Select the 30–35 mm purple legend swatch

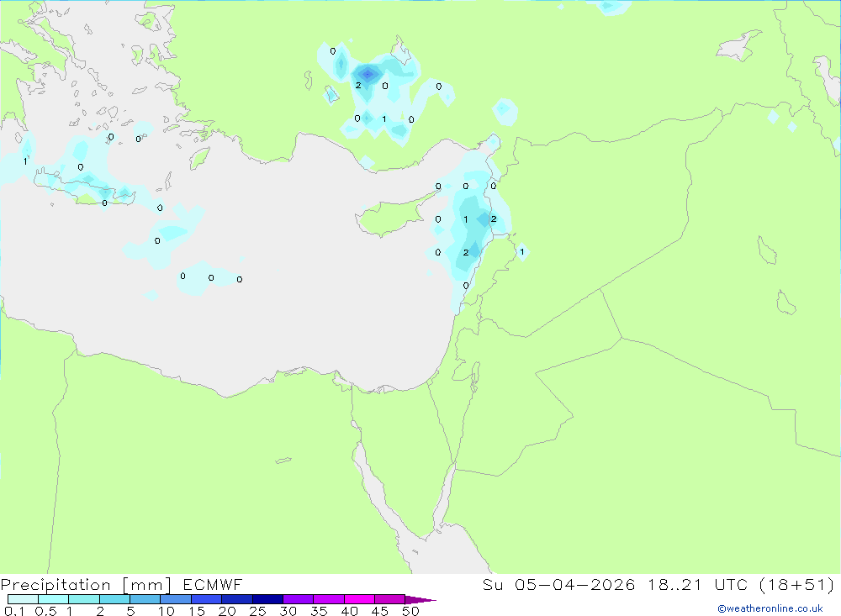tap(298, 599)
